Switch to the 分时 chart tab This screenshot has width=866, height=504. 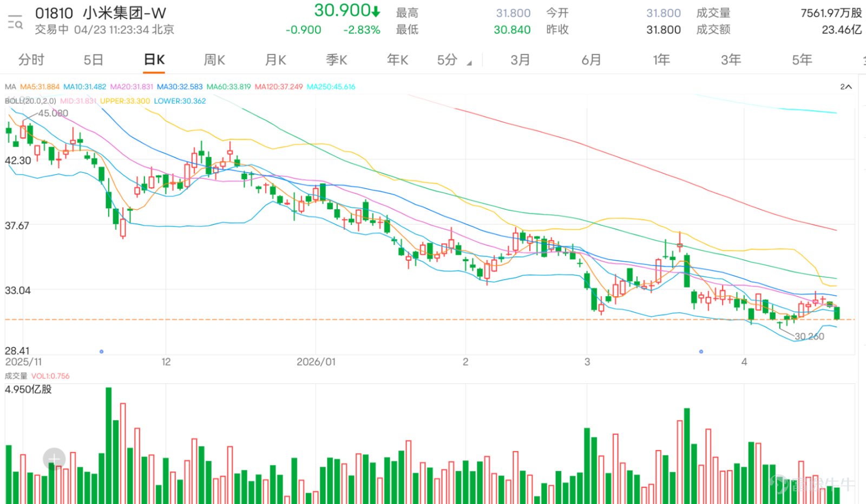coord(31,60)
